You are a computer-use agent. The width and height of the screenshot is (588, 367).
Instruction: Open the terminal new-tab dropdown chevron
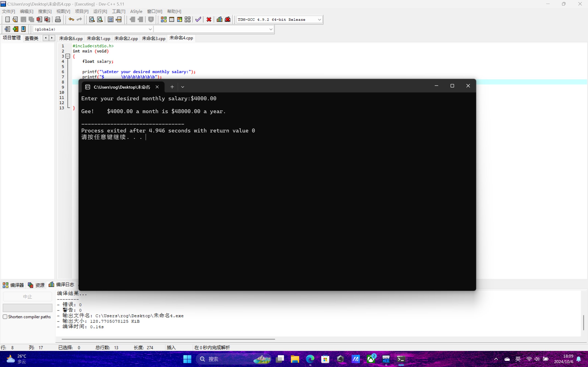coord(183,87)
